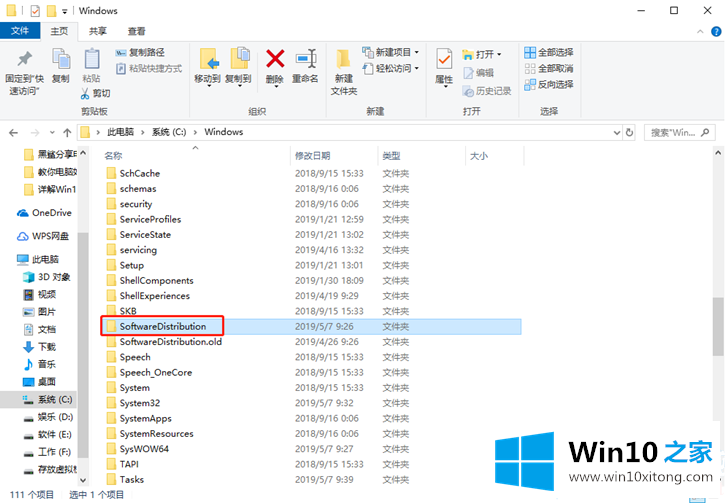Click 系统 (C:) in the address breadcrumb
Viewport: 725px width, 503px height.
169,132
